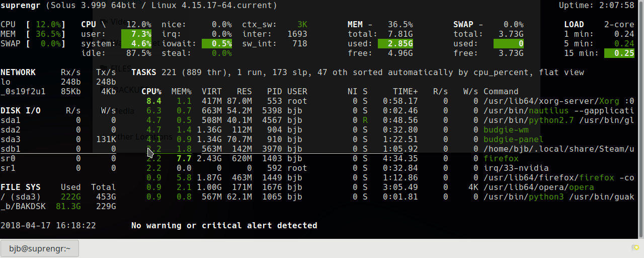This screenshot has width=644, height=258.
Task: Select the irq/33-nvidia process command
Action: (516, 168)
